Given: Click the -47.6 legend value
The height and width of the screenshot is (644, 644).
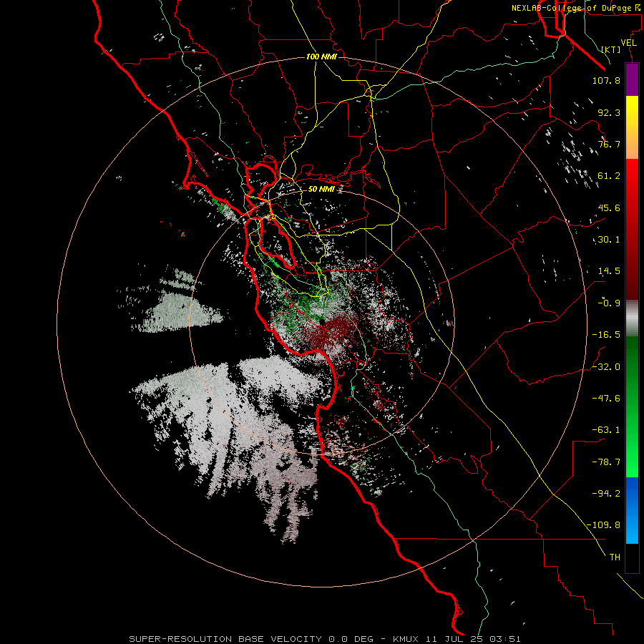Looking at the screenshot, I should (606, 399).
